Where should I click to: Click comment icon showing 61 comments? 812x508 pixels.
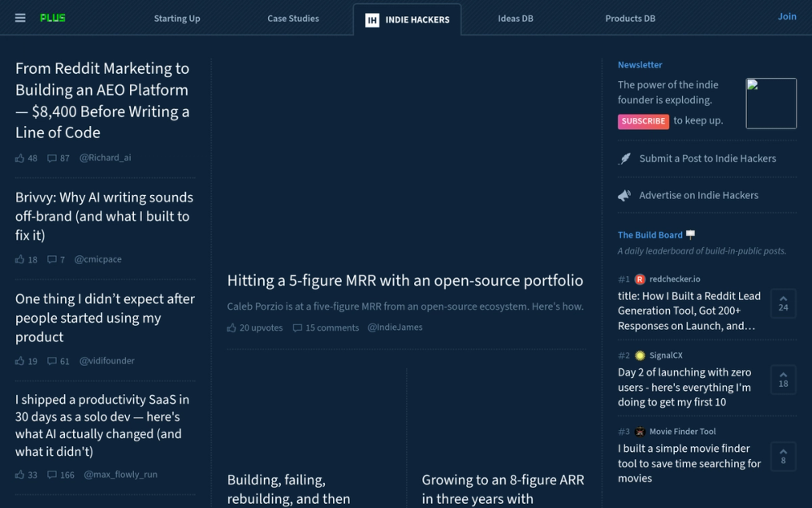tap(52, 361)
